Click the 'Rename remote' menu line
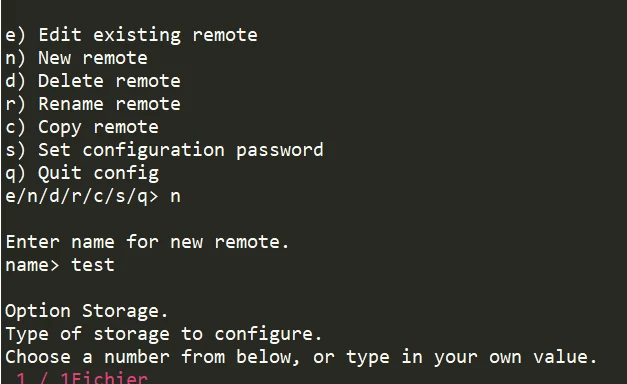Image resolution: width=627 pixels, height=384 pixels. (93, 104)
